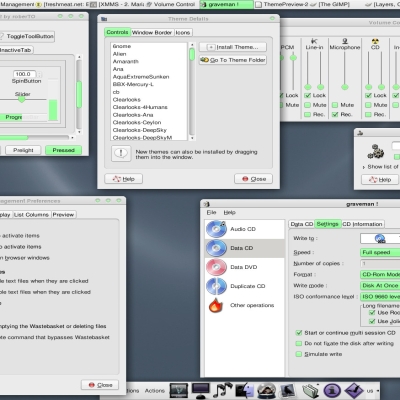Open graveman File menu

tap(211, 212)
